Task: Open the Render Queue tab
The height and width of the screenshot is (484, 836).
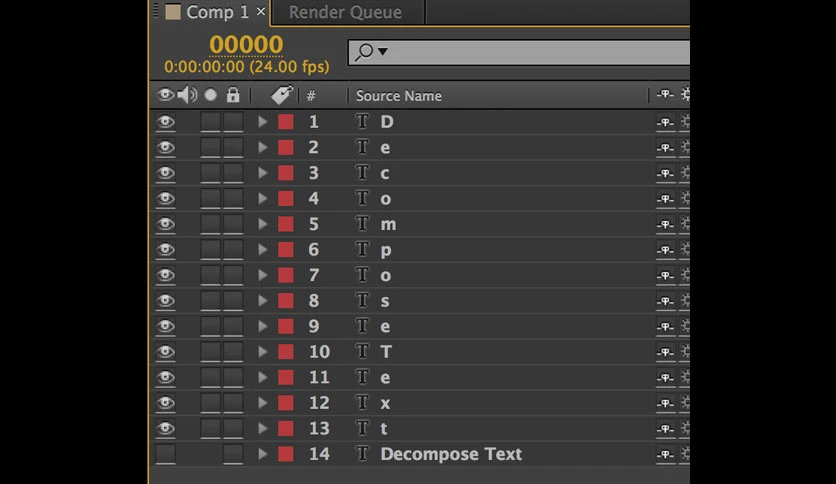Action: coord(345,12)
